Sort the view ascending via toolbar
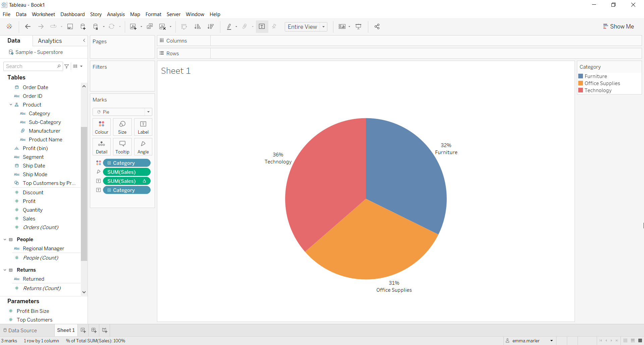Screen dimensions: 644x345 click(198, 26)
